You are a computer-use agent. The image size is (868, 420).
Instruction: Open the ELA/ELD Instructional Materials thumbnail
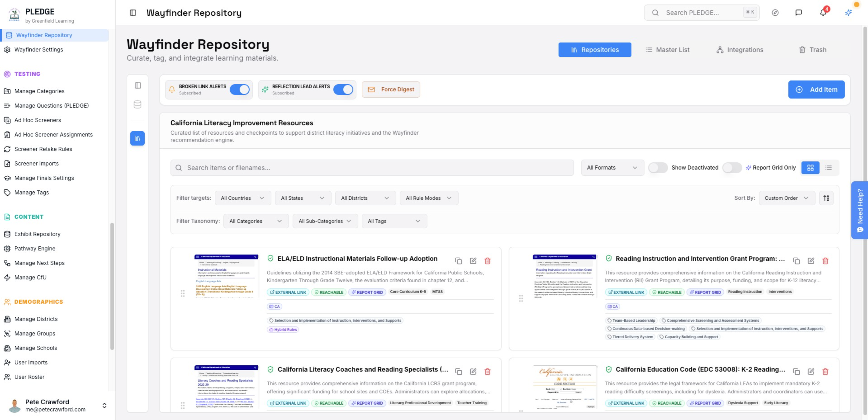226,276
